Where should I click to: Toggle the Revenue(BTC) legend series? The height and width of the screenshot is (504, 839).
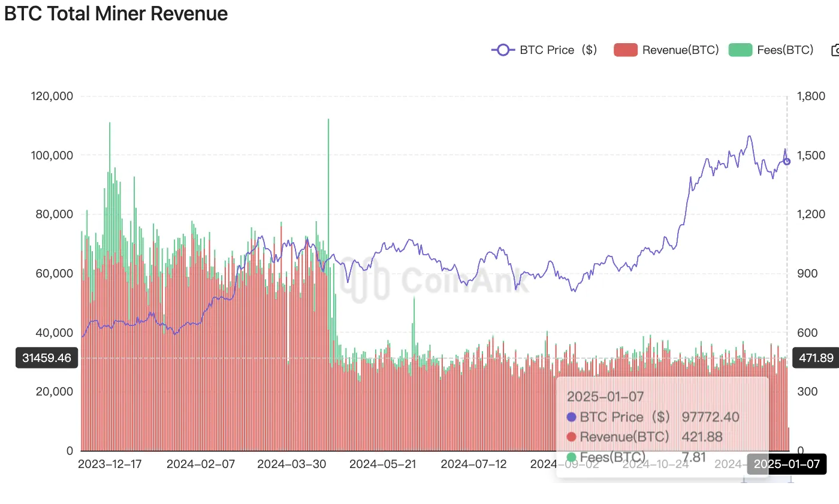click(x=666, y=50)
